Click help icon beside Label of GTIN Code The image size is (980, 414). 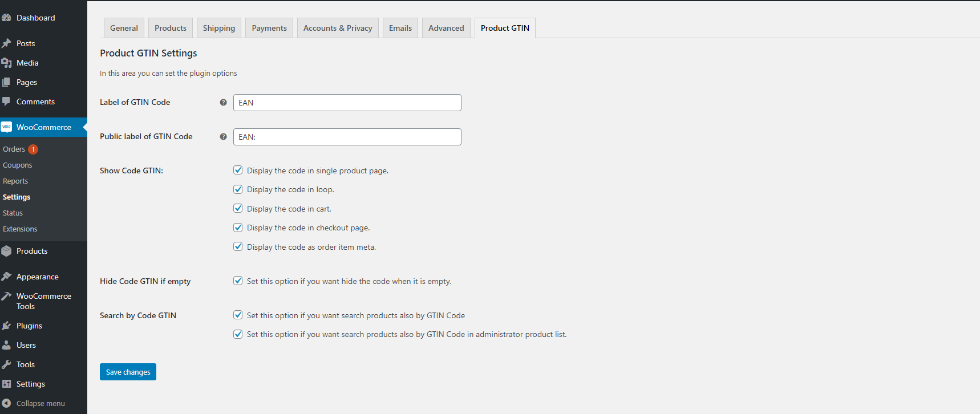(223, 103)
